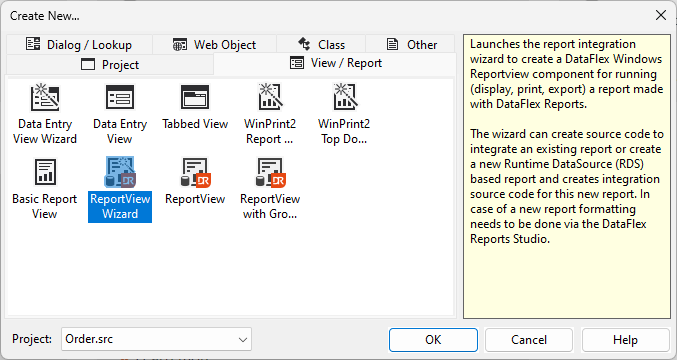Click the Cancel button
Image resolution: width=677 pixels, height=360 pixels.
[529, 340]
